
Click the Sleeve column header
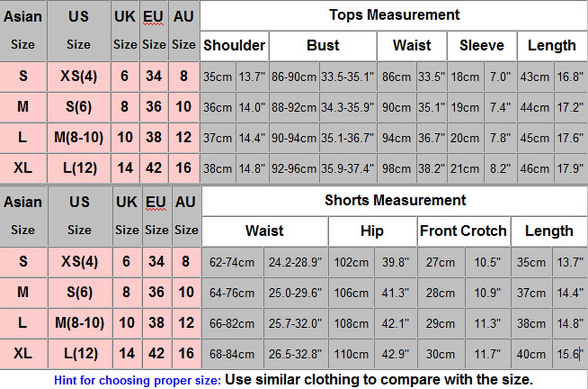[x=482, y=45]
